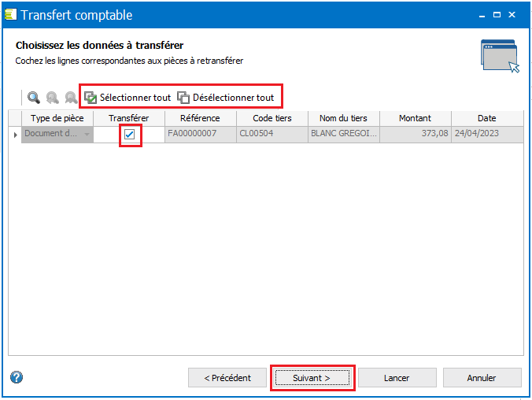Click Sélectionner tout to check all rows
The height and width of the screenshot is (400, 532).
tap(127, 98)
